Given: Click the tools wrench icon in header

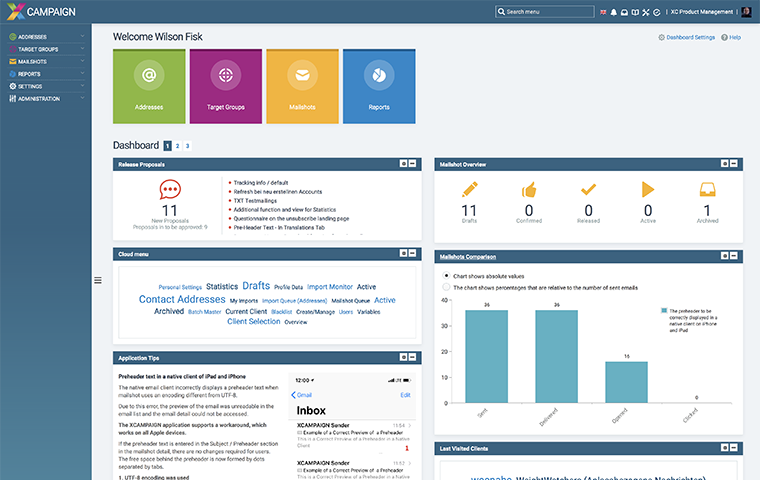Looking at the screenshot, I should pyautogui.click(x=646, y=12).
